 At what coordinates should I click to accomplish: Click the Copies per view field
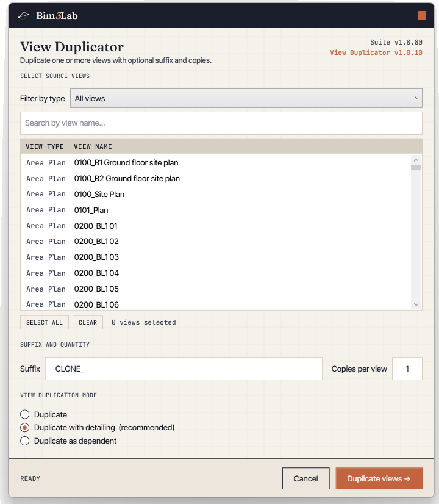pos(407,369)
